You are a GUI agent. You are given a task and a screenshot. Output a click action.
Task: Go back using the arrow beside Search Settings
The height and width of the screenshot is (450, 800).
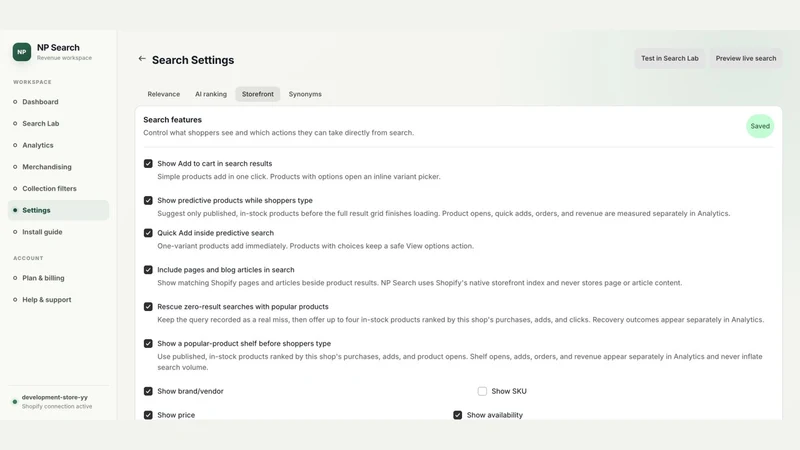[x=142, y=59]
